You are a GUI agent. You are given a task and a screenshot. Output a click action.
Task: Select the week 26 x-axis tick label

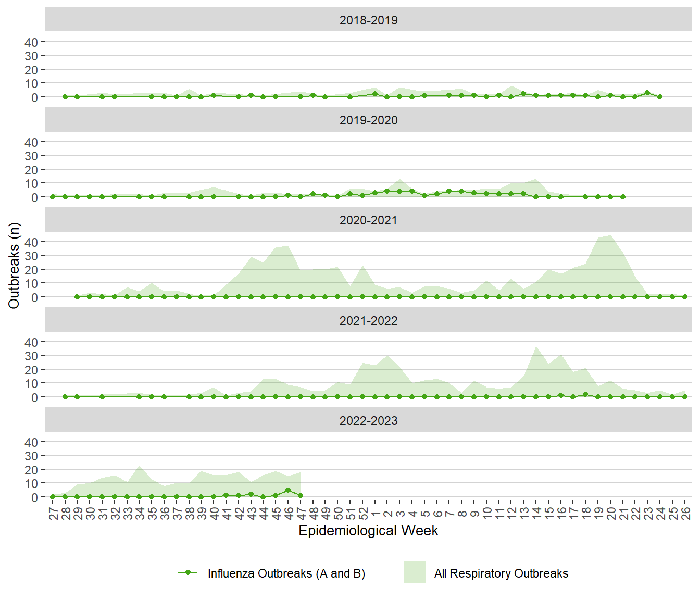click(685, 514)
